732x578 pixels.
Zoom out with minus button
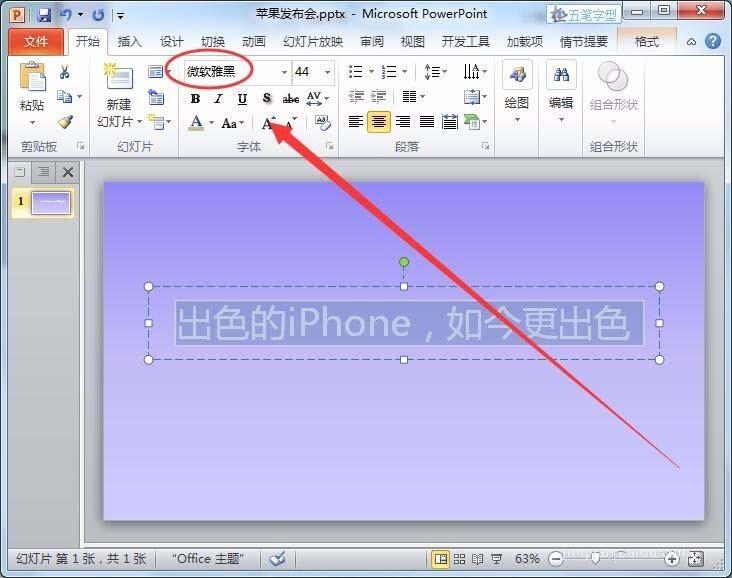point(556,559)
